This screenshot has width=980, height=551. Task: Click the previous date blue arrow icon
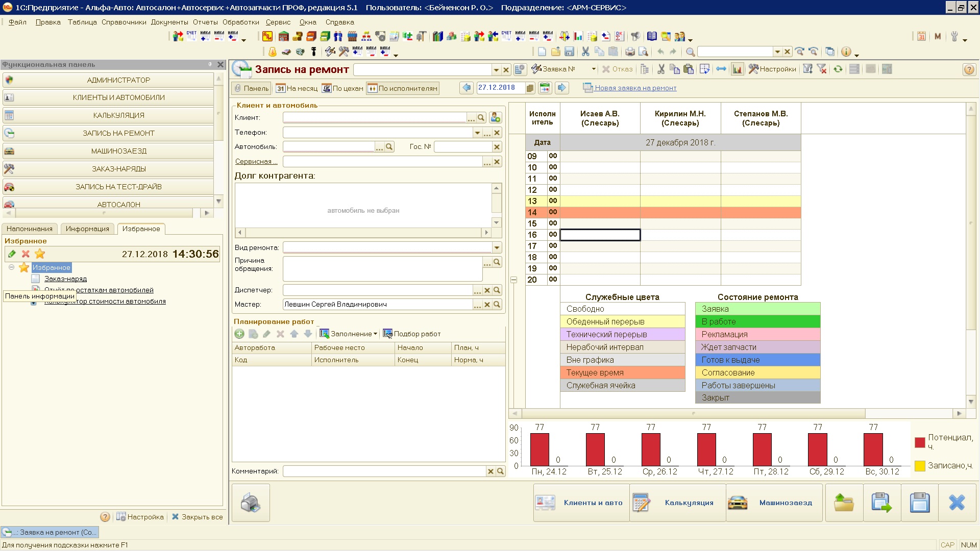pyautogui.click(x=467, y=88)
